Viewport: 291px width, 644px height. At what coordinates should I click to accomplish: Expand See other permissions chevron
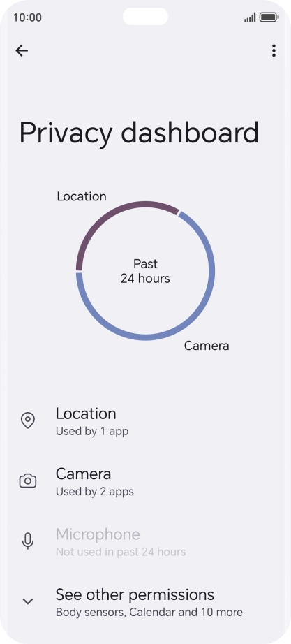click(27, 601)
